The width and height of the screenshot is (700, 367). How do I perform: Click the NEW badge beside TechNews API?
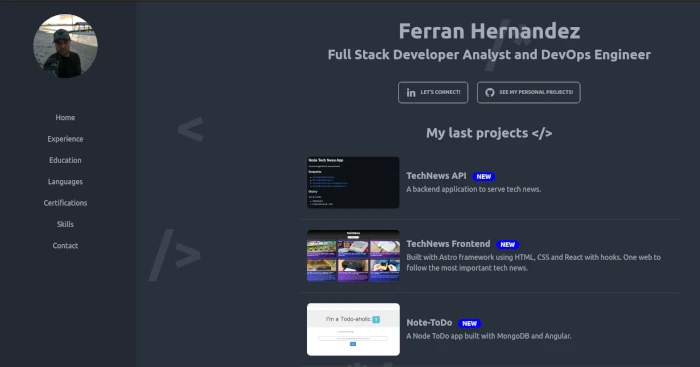tap(483, 176)
